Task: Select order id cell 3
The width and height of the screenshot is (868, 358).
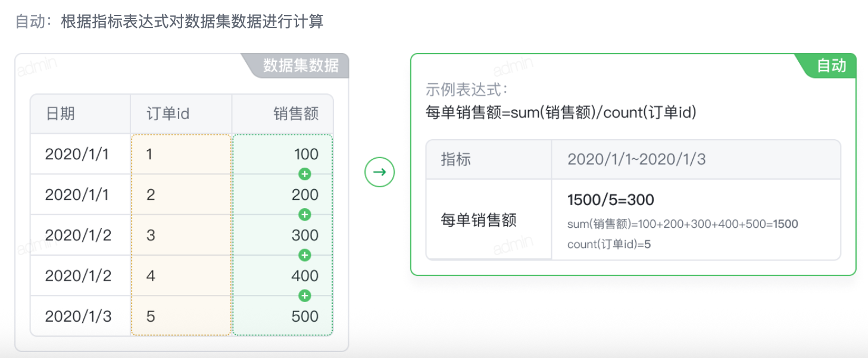Action: 181,235
